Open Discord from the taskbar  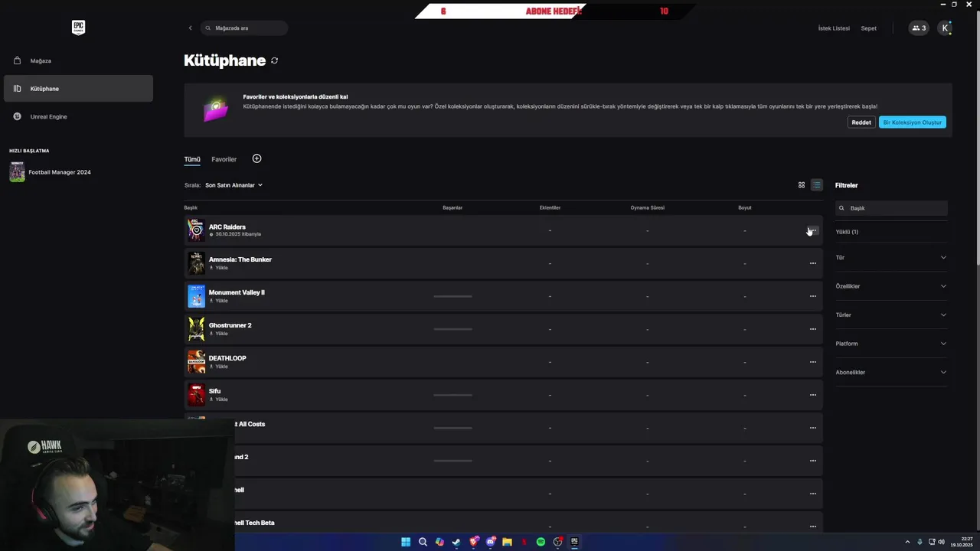(490, 542)
